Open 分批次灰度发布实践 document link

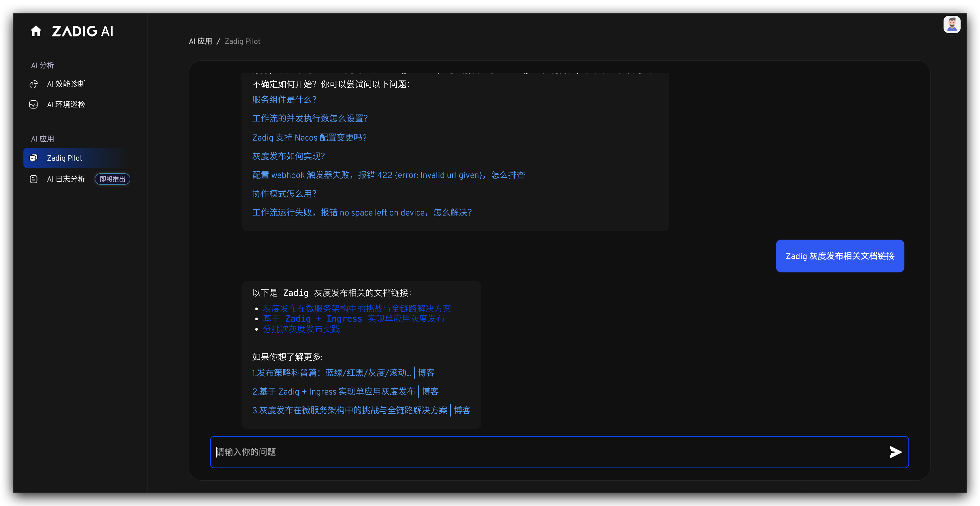[301, 329]
